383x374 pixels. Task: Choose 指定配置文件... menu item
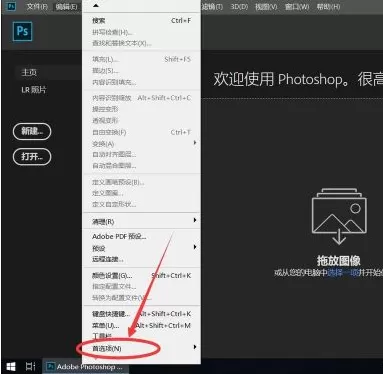click(x=141, y=286)
